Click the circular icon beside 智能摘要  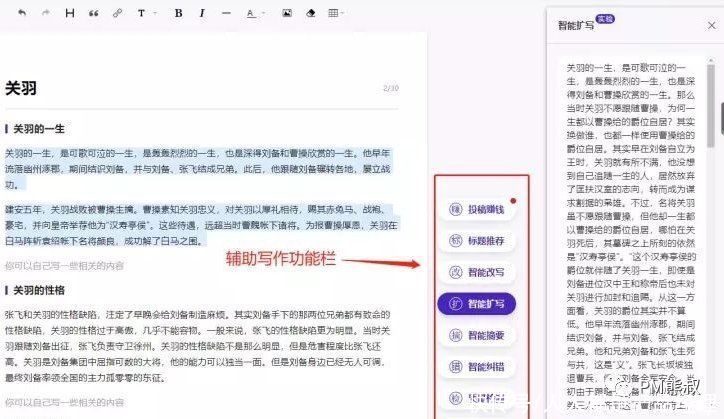pyautogui.click(x=456, y=335)
